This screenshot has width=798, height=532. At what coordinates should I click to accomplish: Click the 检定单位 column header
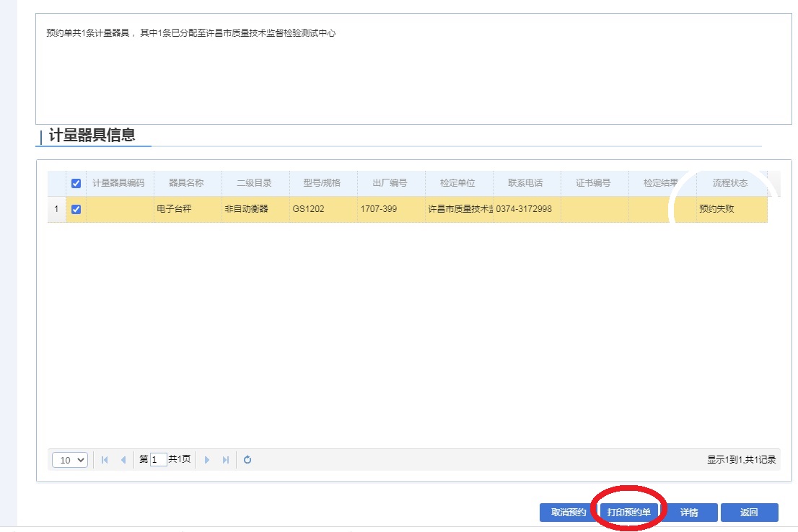coord(457,183)
